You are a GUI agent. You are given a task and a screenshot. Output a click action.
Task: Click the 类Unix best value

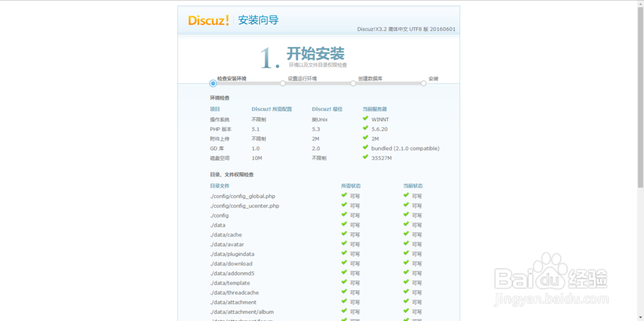pos(319,120)
